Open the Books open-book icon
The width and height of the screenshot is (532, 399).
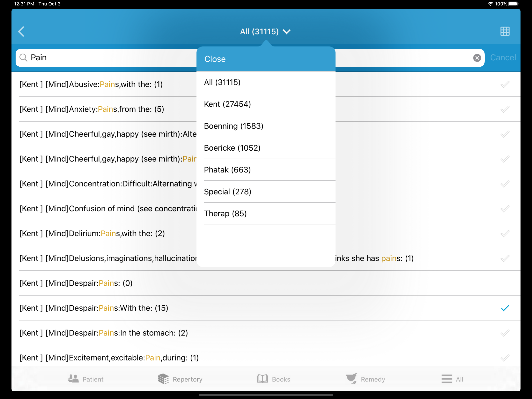[x=262, y=379]
